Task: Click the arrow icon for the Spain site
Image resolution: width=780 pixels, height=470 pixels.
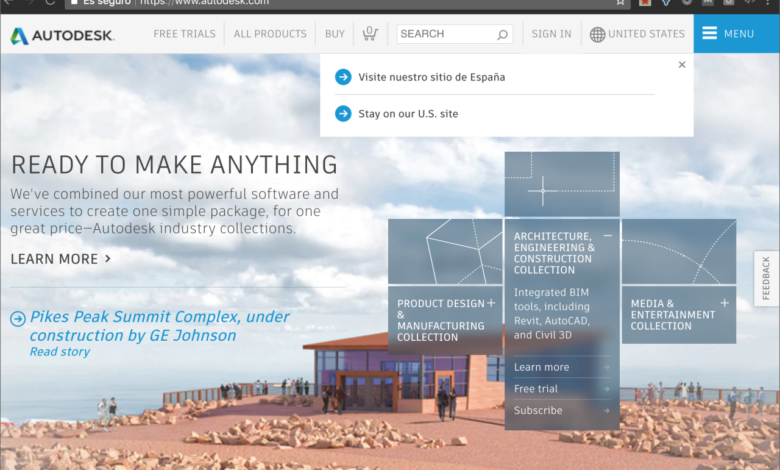Action: [343, 77]
